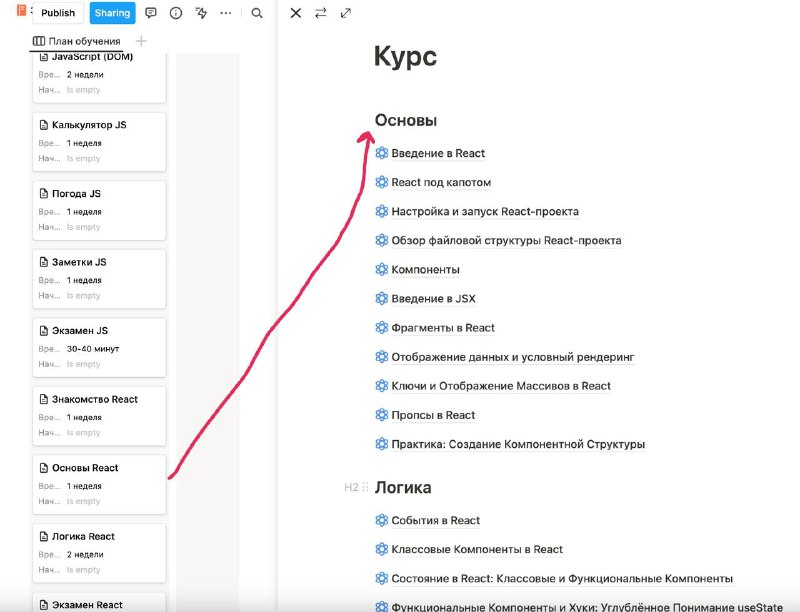Open the Компоненты page link
800x612 pixels.
pyautogui.click(x=425, y=269)
